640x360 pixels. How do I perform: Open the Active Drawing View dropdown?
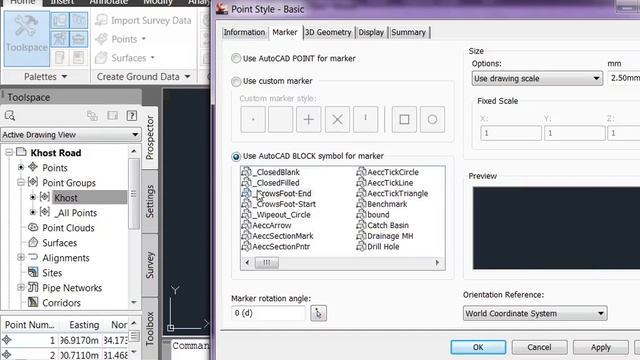pyautogui.click(x=71, y=135)
